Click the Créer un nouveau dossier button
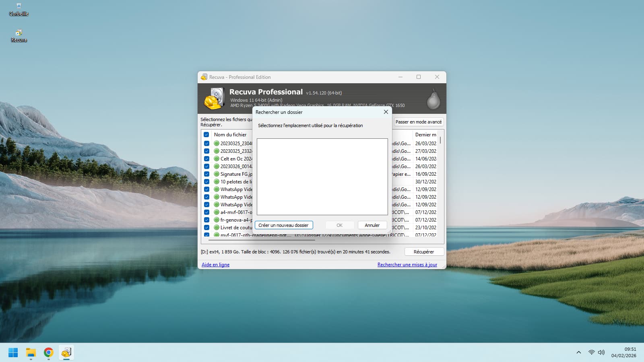The width and height of the screenshot is (644, 362). click(283, 225)
